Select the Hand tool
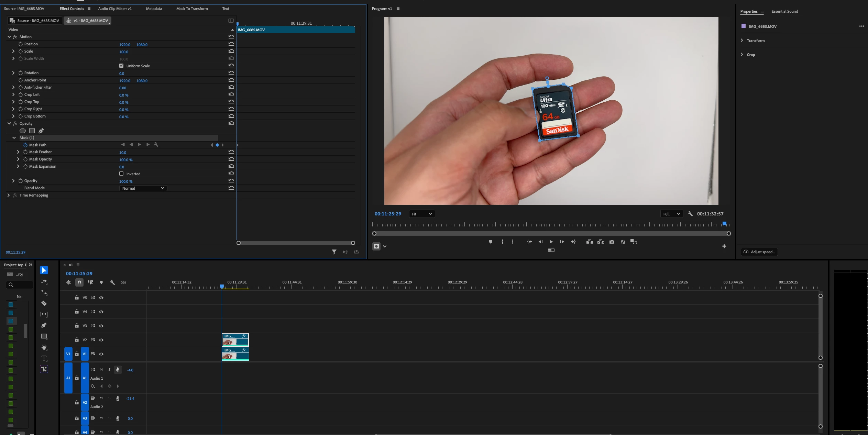The image size is (868, 435). coord(44,347)
